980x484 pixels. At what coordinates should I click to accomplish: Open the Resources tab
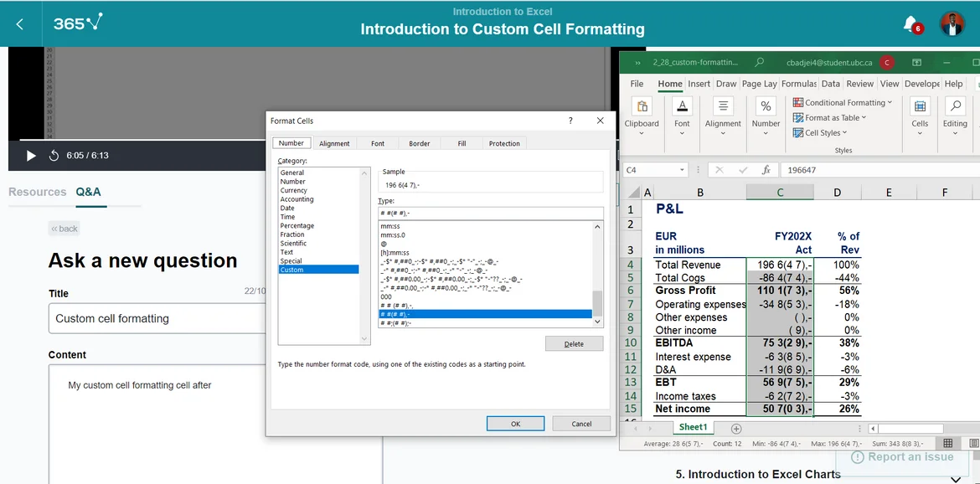pyautogui.click(x=37, y=192)
